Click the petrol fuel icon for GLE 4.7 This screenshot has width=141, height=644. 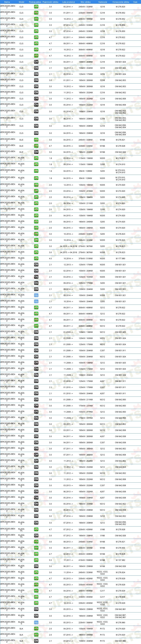point(36,146)
